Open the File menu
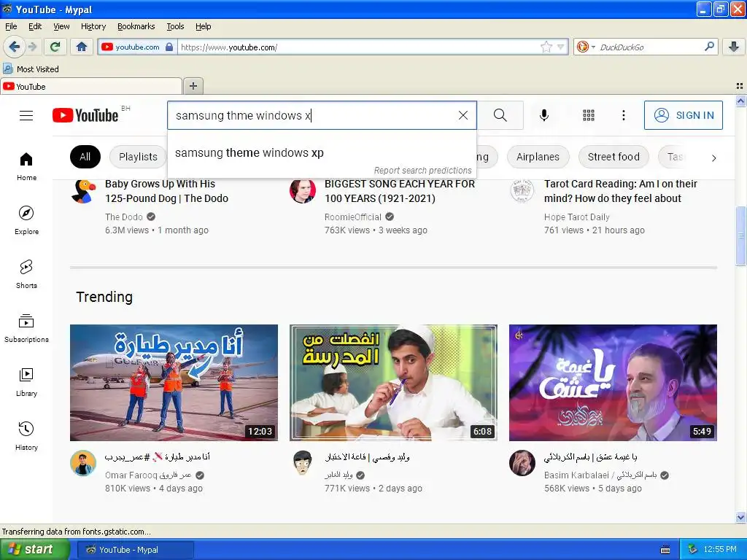Screen dimensions: 747x560 coord(11,26)
